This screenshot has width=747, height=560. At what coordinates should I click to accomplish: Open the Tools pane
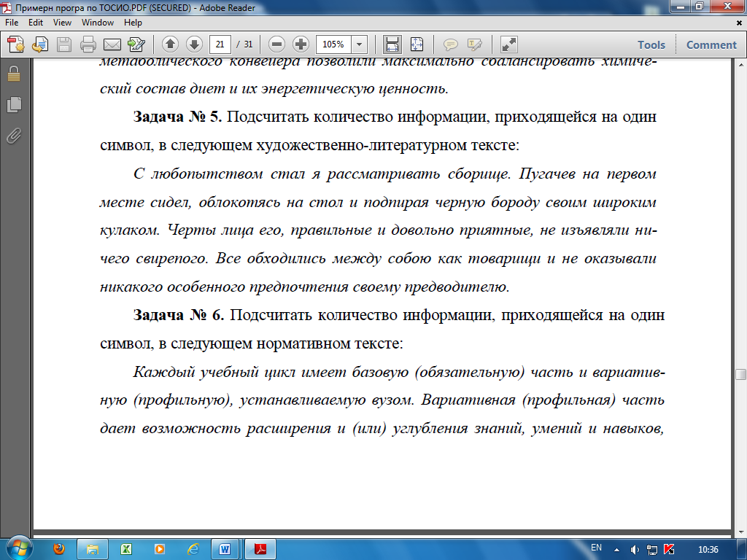pyautogui.click(x=651, y=44)
